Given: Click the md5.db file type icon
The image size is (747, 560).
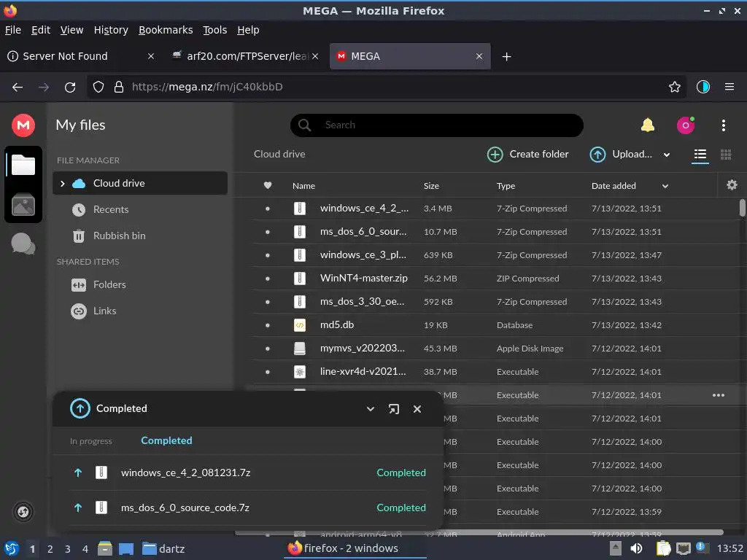Looking at the screenshot, I should pyautogui.click(x=299, y=325).
